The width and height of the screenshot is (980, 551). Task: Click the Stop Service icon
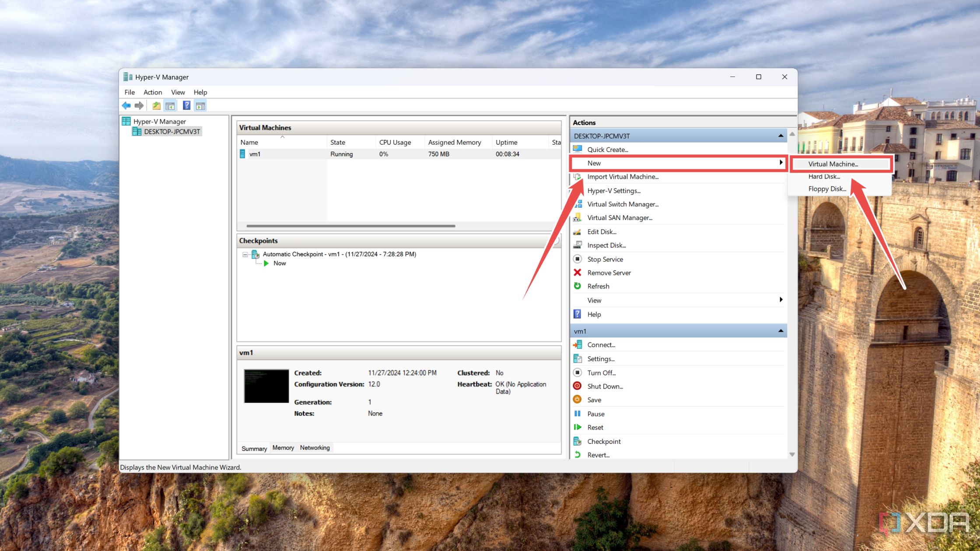(577, 258)
